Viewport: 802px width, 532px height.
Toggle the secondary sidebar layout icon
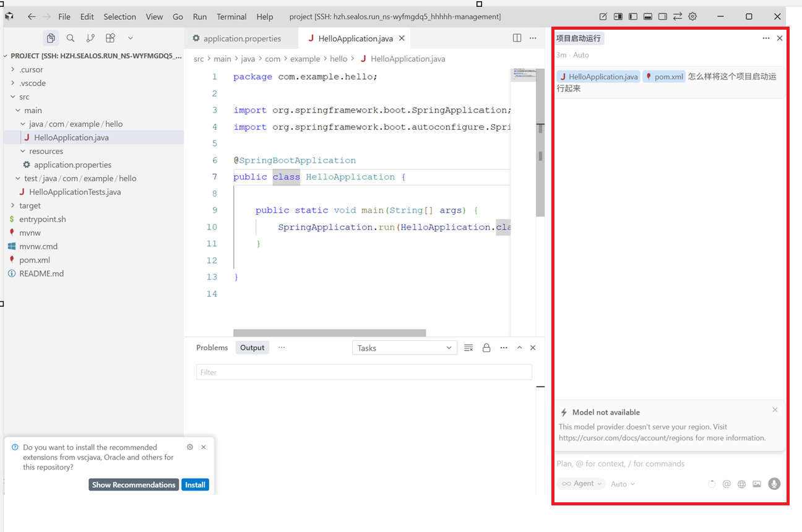click(663, 17)
